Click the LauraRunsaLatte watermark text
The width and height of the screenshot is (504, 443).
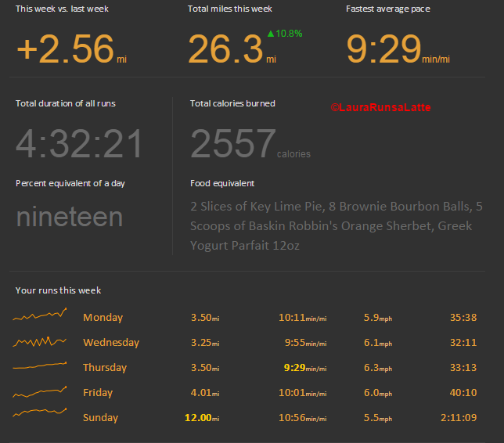380,107
